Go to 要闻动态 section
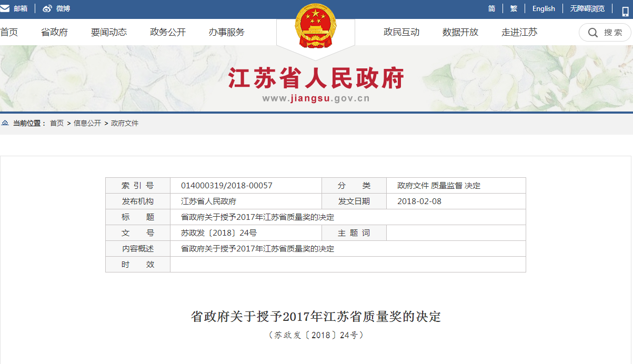The image size is (633, 364). pyautogui.click(x=109, y=32)
